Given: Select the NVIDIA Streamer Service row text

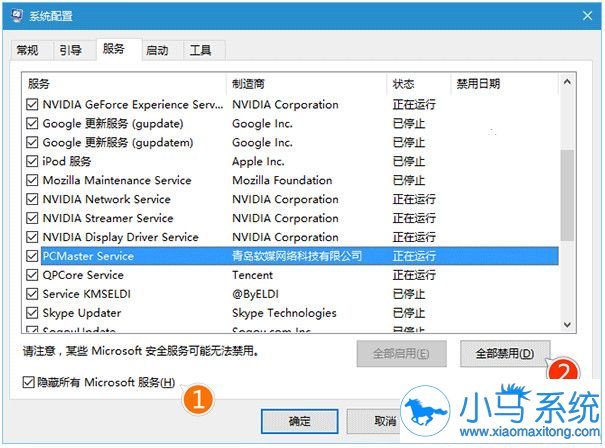Looking at the screenshot, I should 108,218.
